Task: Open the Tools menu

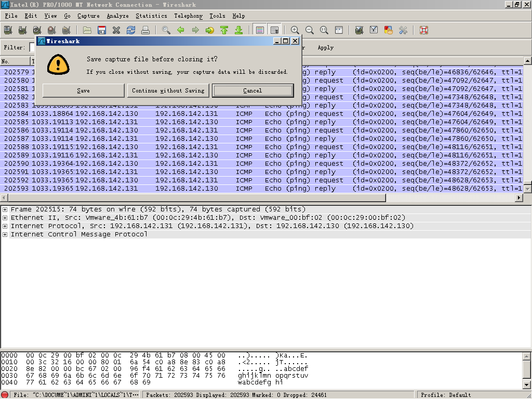Action: [x=217, y=16]
